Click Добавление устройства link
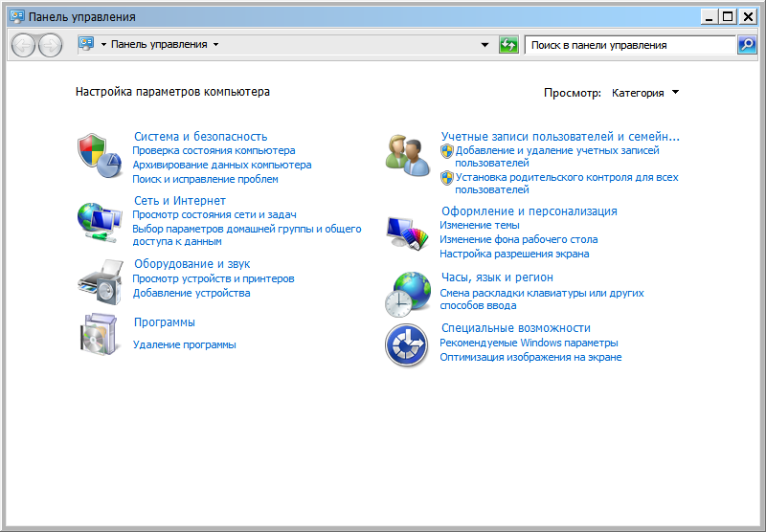Image resolution: width=766 pixels, height=532 pixels. (191, 294)
